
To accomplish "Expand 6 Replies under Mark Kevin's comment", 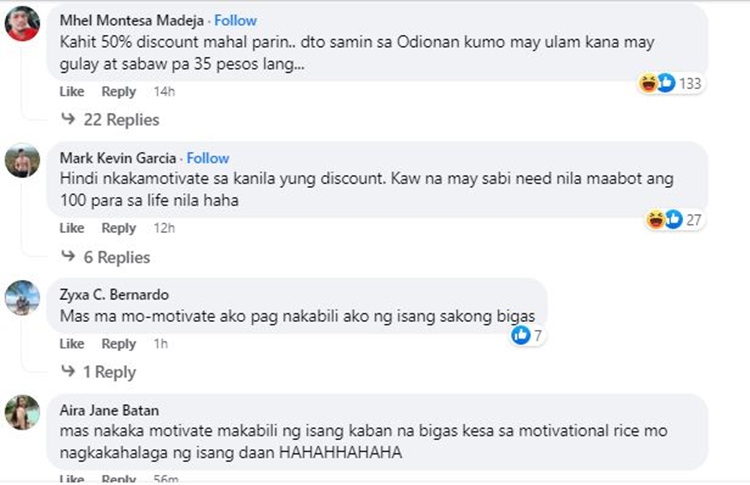I will click(x=117, y=257).
